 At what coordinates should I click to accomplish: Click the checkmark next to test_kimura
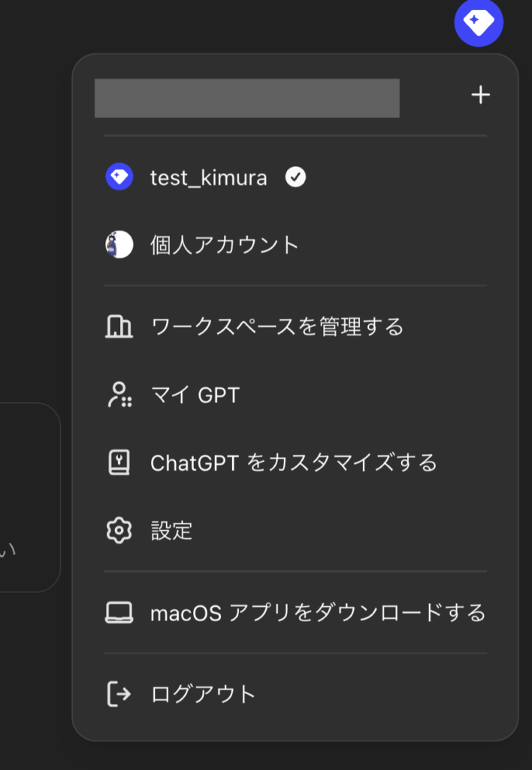296,177
